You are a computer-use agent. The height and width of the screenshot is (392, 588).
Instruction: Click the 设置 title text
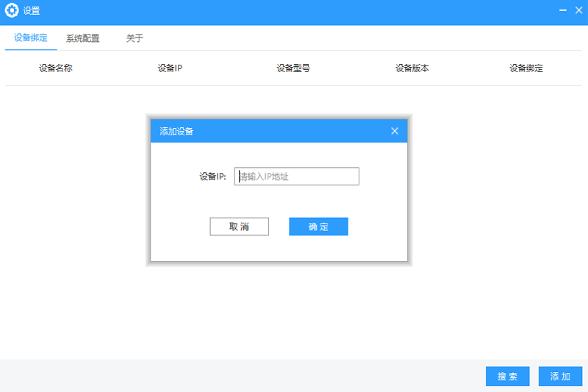pyautogui.click(x=32, y=11)
